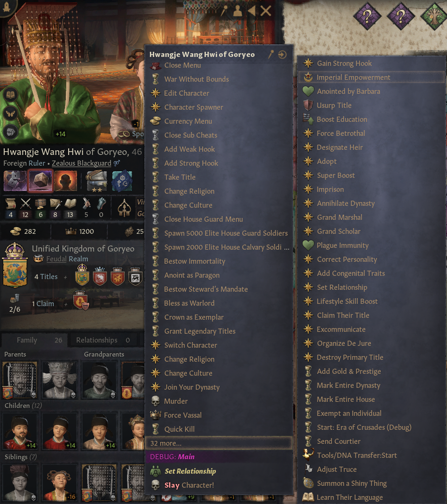Open the Unified Kingdom of Goryeo coat of arms
The height and width of the screenshot is (504, 447).
tap(14, 265)
